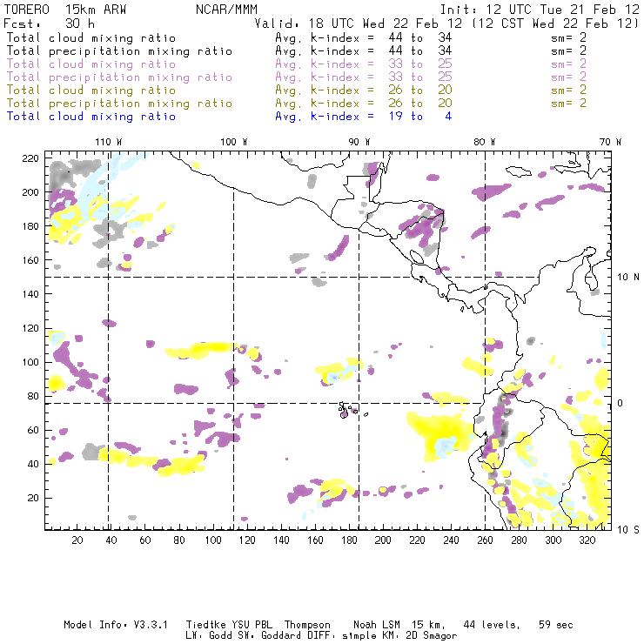Click the 'Model Info: V3.3.1' text
Viewport: 644px width, 644px height.
[116, 625]
